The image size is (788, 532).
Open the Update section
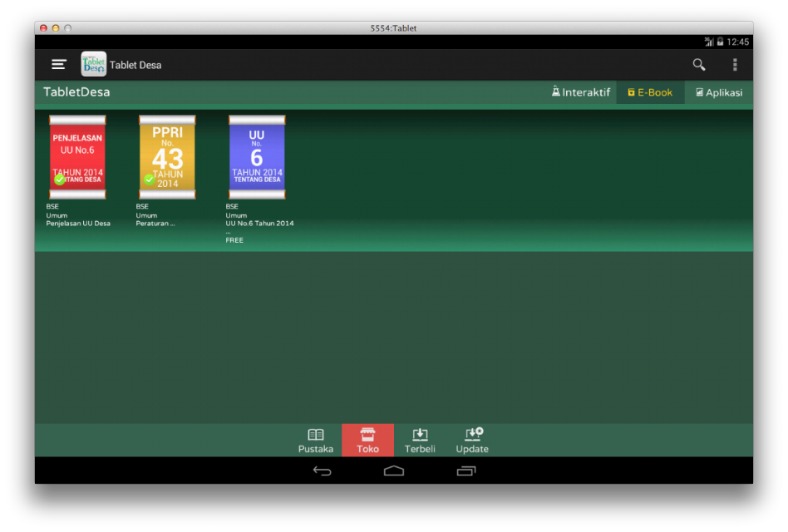pyautogui.click(x=472, y=441)
